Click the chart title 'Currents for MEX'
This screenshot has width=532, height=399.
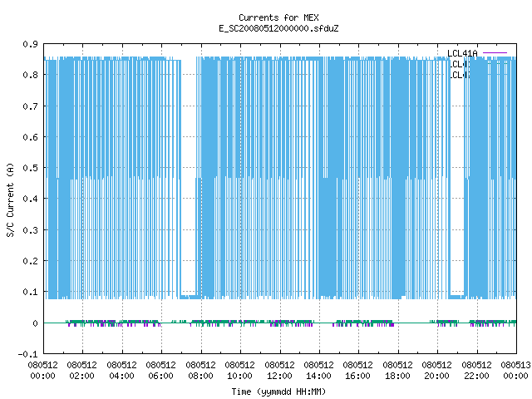[x=278, y=17]
